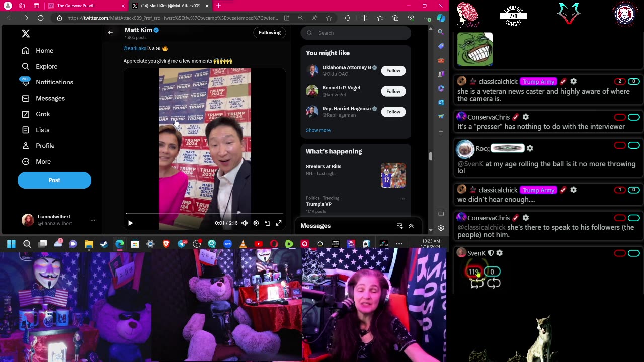Mute the video volume
This screenshot has width=644, height=362.
[x=245, y=223]
